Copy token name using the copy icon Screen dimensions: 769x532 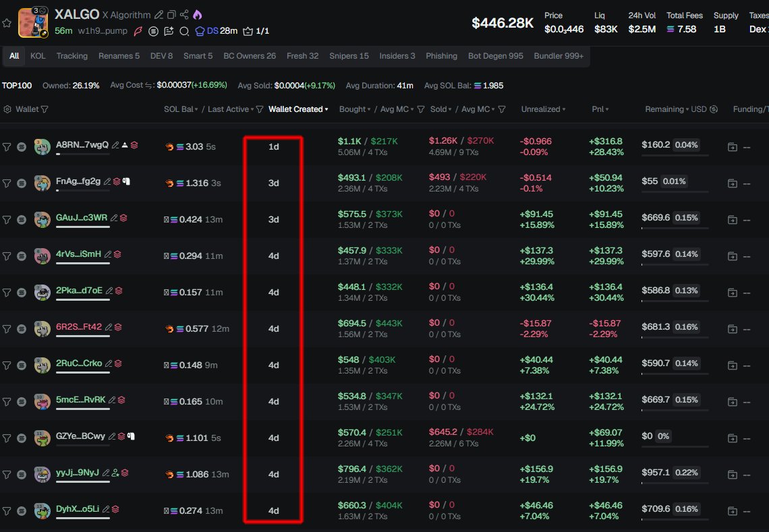(x=171, y=15)
